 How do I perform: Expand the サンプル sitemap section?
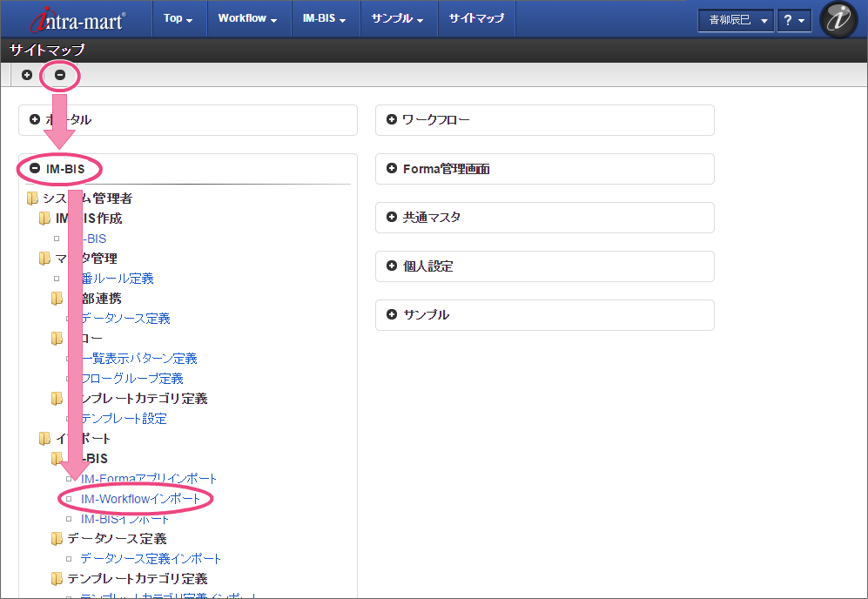tap(392, 314)
